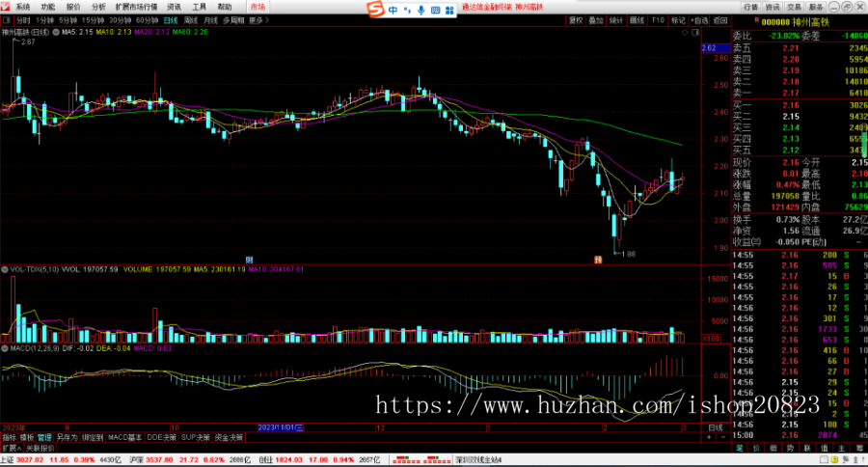Viewport: 868px width, 467px height.
Task: Click the 2.62 price marker on price axis
Action: (x=708, y=47)
